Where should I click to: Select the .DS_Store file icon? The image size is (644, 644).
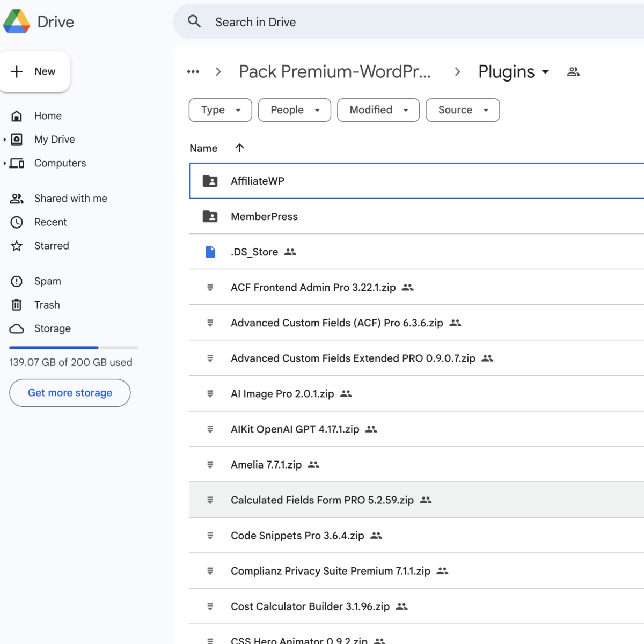[210, 252]
